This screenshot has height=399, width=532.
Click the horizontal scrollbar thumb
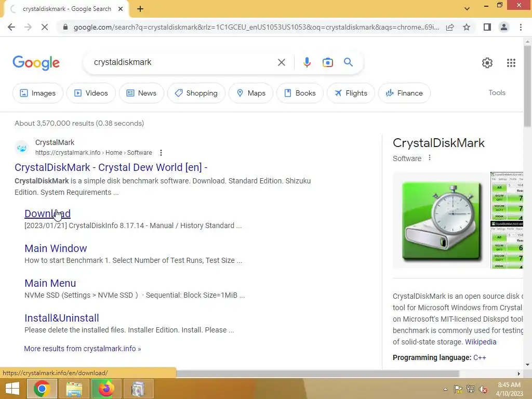(317, 374)
